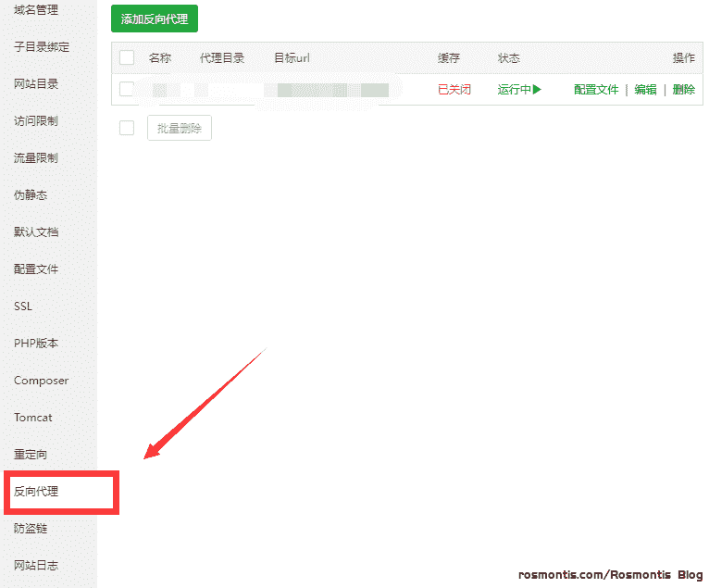
Task: Select 重定向 sidebar item
Action: [31, 454]
